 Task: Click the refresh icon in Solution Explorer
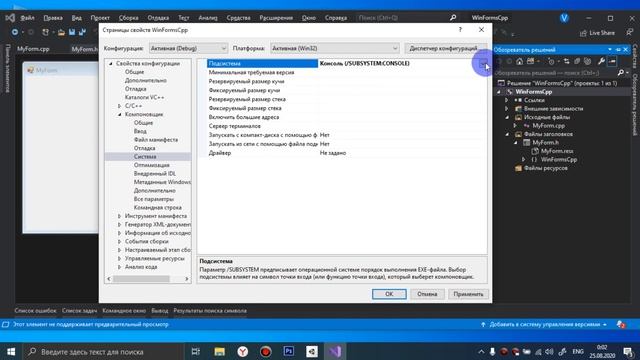point(588,61)
